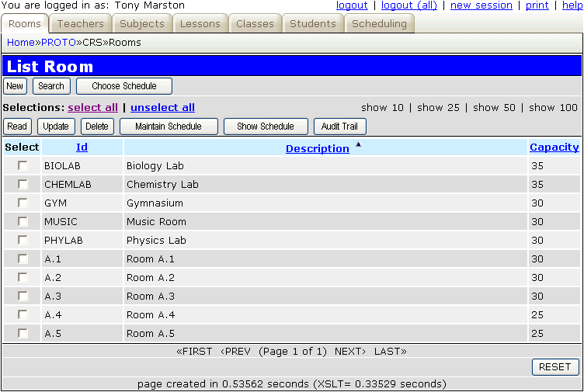The height and width of the screenshot is (392, 584).
Task: Click the select all link
Action: 93,108
